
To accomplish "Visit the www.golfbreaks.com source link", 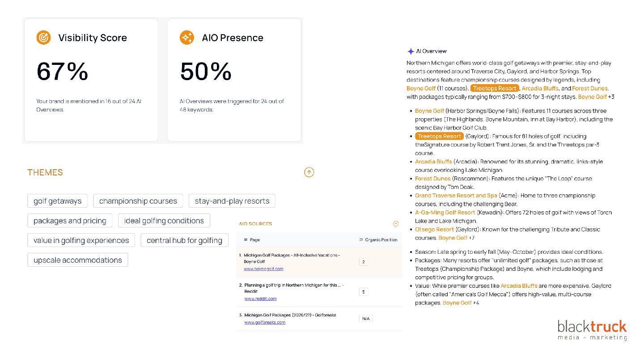I will coord(265,322).
